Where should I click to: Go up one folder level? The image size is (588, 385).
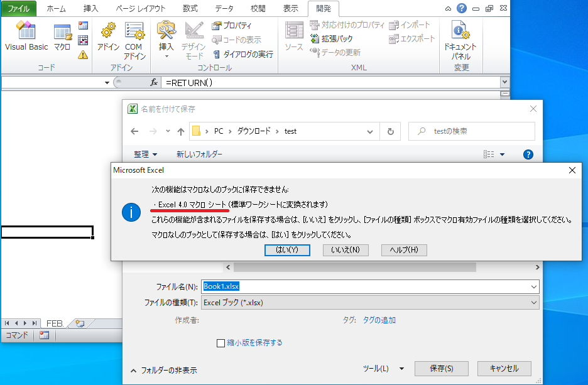pos(181,131)
